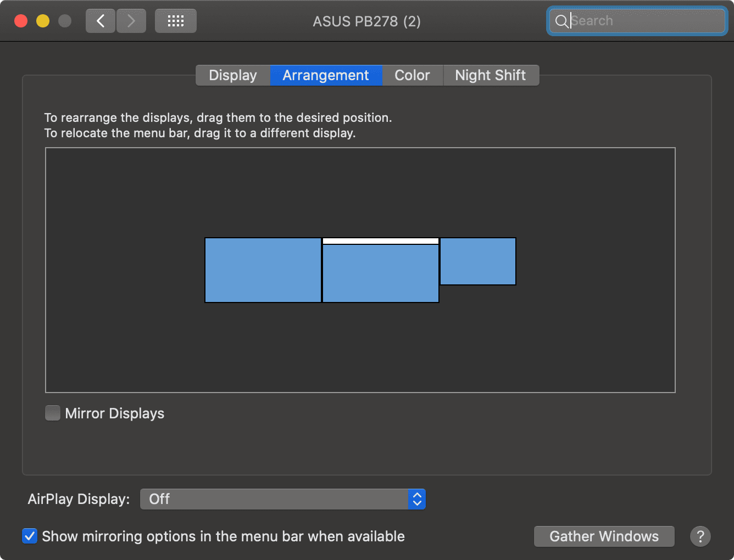Uncheck Show mirroring options in menu bar

pyautogui.click(x=30, y=536)
